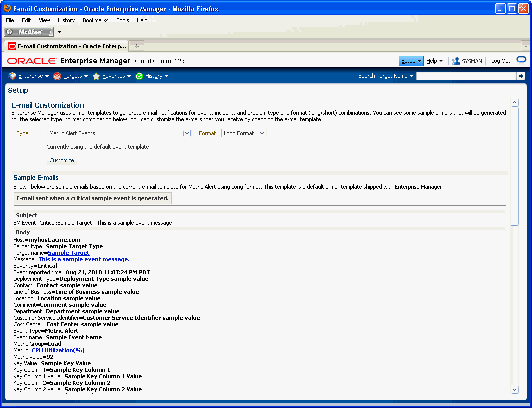Select the E-mail Customization browser tab
The height and width of the screenshot is (408, 532).
[67, 46]
